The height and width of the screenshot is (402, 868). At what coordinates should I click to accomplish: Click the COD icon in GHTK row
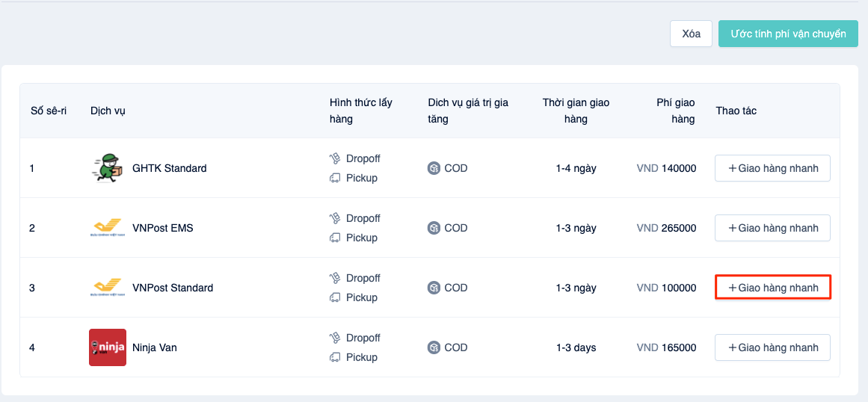pyautogui.click(x=434, y=168)
